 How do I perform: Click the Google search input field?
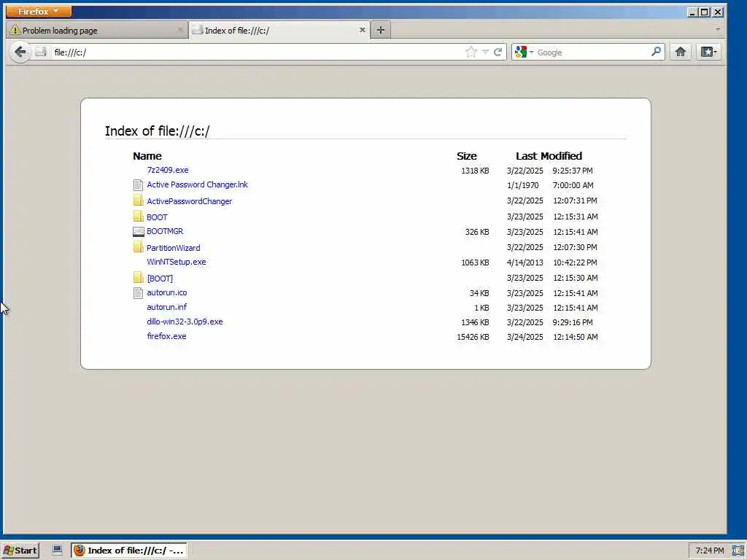click(592, 52)
